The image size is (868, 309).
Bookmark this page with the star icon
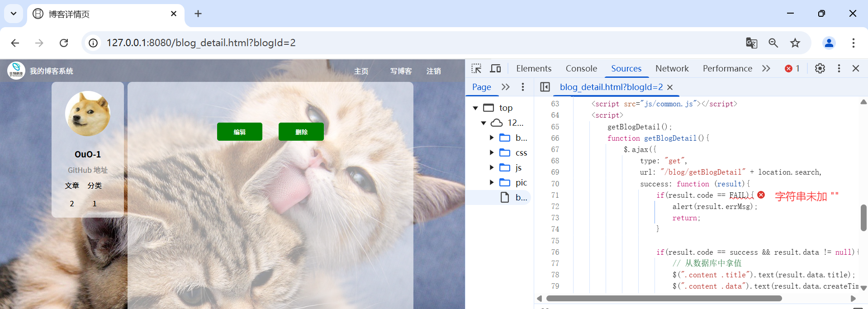pos(795,43)
